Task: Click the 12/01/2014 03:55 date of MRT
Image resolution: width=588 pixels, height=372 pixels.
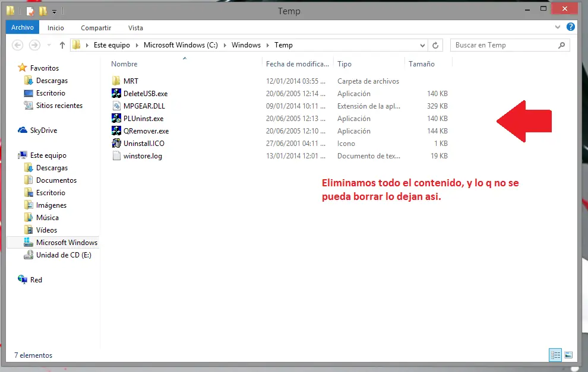Action: tap(296, 81)
